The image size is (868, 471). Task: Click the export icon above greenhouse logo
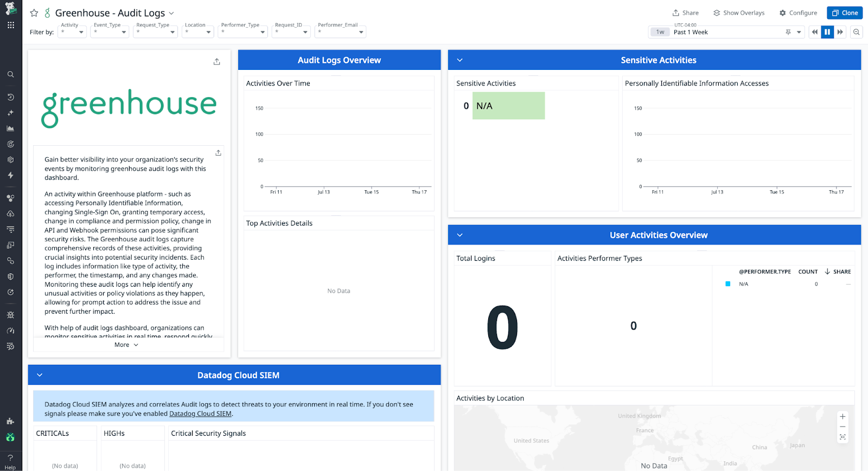[x=217, y=62]
